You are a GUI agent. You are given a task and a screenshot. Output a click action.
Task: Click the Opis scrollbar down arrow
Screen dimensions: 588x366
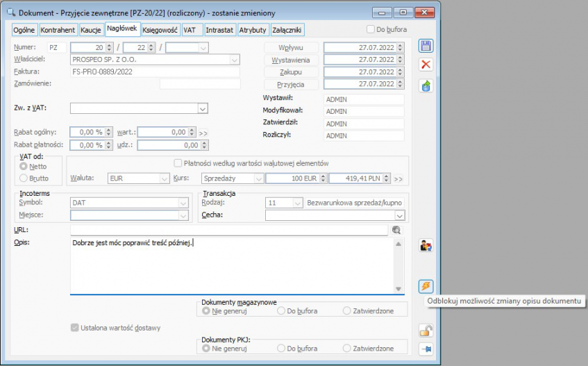(x=398, y=289)
